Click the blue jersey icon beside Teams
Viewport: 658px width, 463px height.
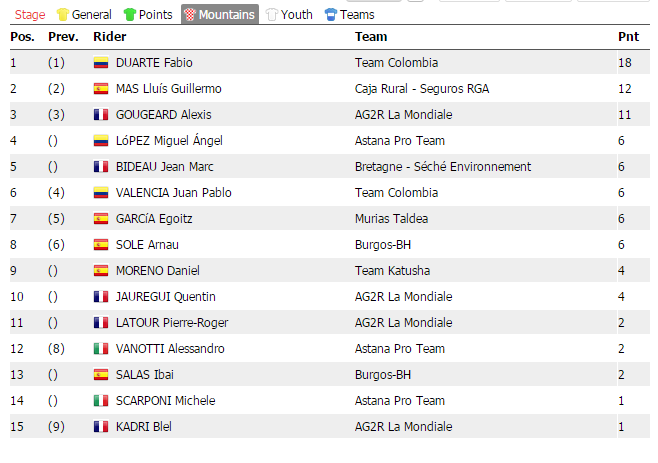pos(331,15)
